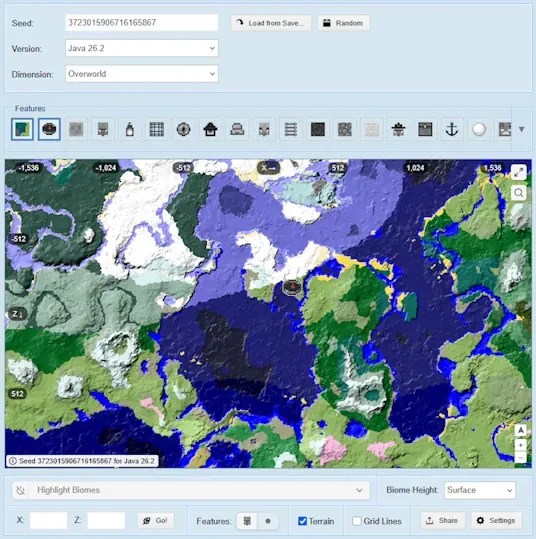Enable the pagoda-shaped feature icon
The height and width of the screenshot is (539, 536).
pyautogui.click(x=398, y=130)
